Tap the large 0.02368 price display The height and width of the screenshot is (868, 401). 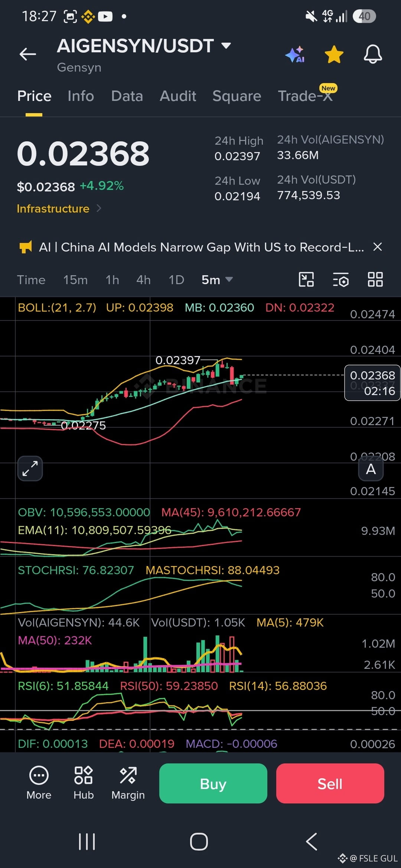coord(83,154)
